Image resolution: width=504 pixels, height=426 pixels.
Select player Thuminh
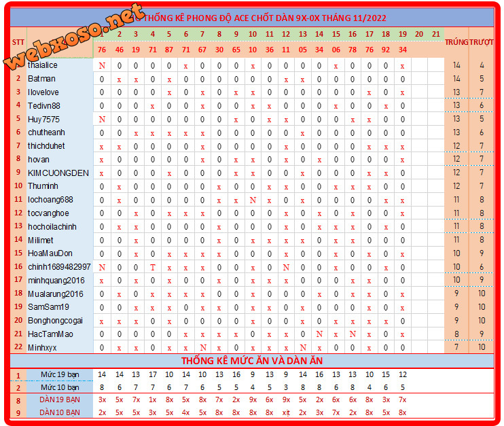click(43, 186)
